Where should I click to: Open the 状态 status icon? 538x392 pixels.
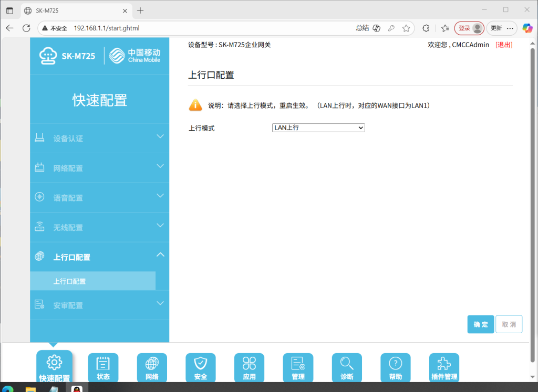point(103,367)
